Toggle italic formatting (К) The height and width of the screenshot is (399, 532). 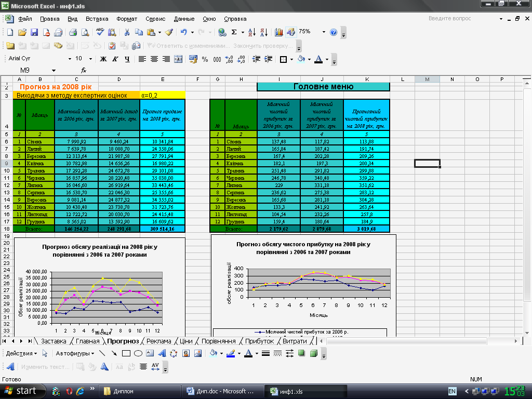pos(115,59)
